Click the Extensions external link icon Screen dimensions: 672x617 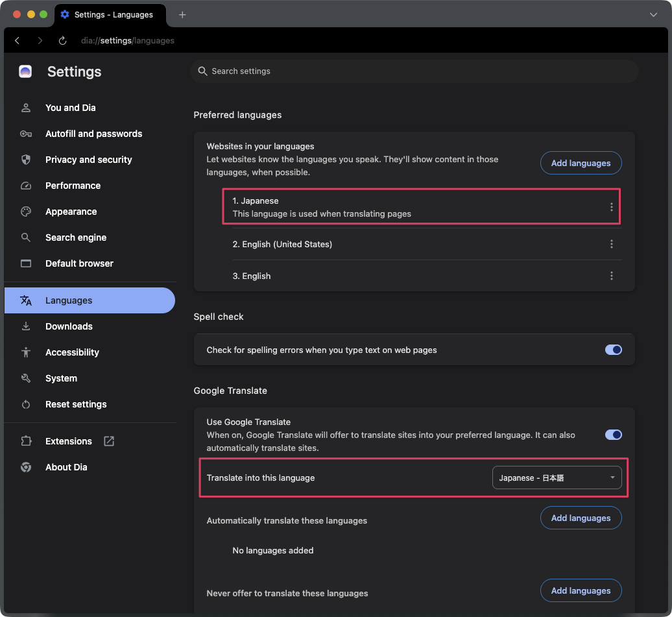point(109,441)
